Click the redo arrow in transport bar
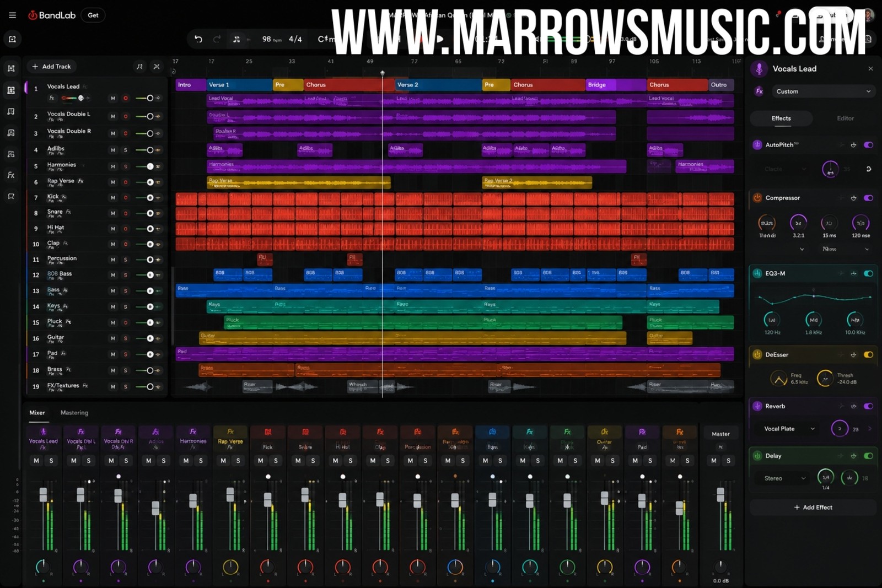The height and width of the screenshot is (588, 882). click(217, 39)
